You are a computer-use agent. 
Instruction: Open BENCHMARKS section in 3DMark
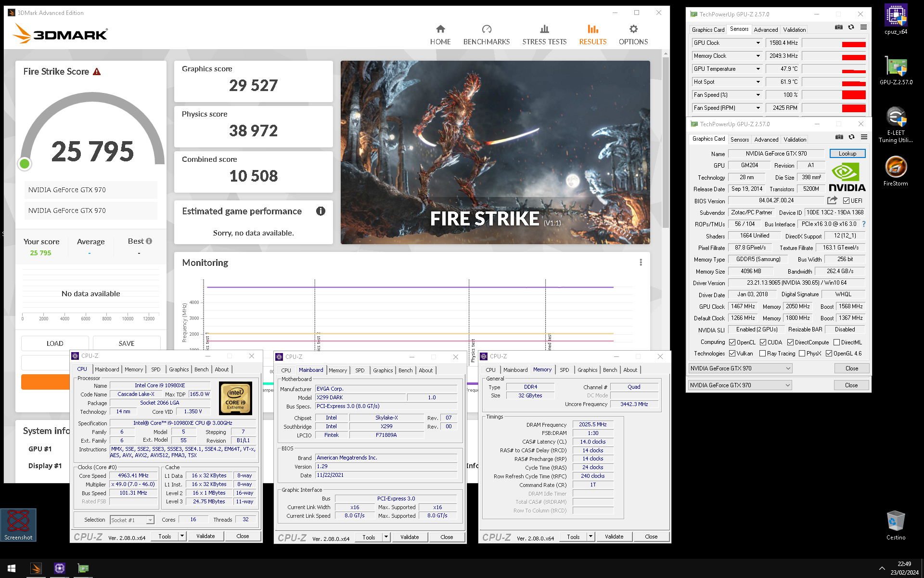[x=487, y=35]
